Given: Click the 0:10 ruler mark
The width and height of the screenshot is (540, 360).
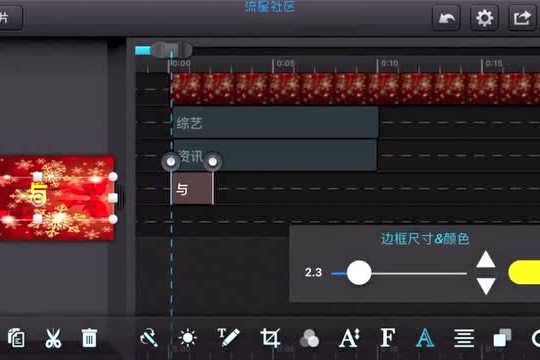Looking at the screenshot, I should point(390,63).
